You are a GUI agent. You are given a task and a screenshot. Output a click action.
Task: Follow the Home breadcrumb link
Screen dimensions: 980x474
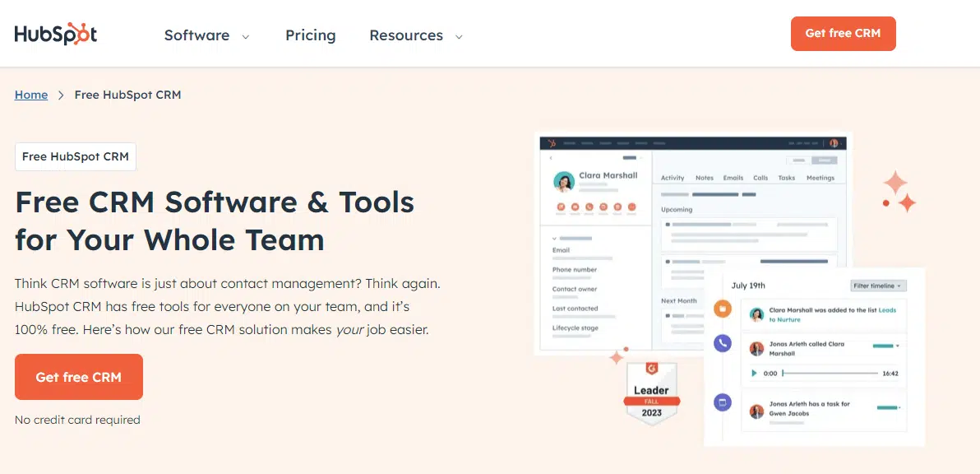(x=31, y=95)
